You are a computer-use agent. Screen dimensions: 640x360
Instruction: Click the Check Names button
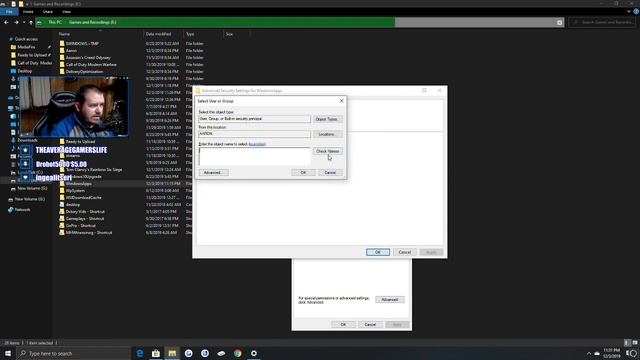click(x=328, y=151)
